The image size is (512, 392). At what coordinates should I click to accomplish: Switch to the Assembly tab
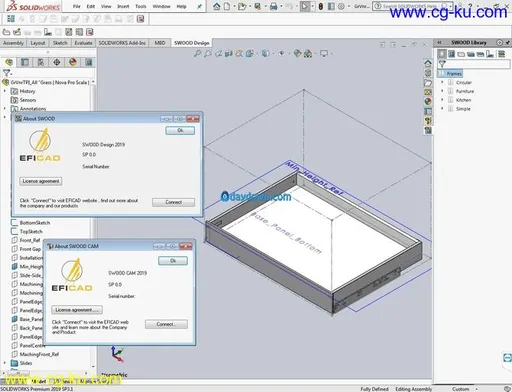(13, 43)
